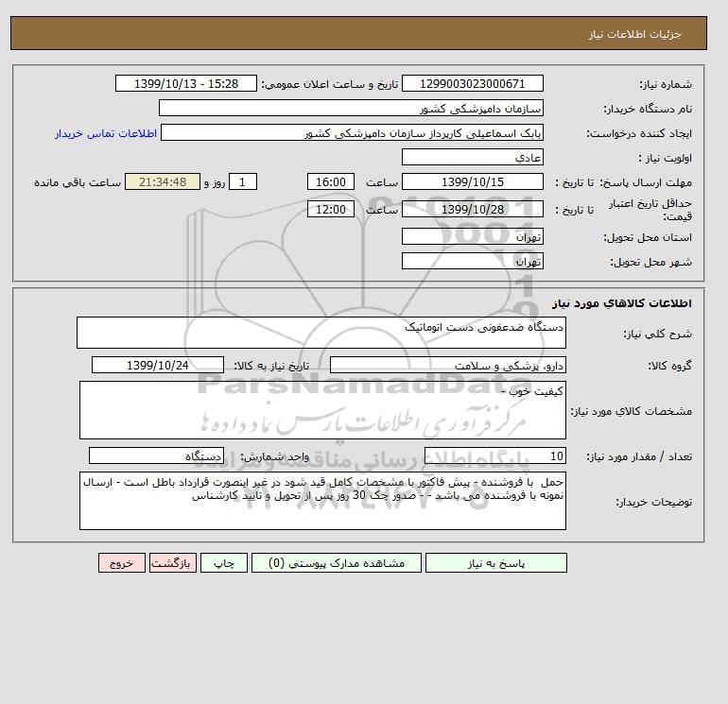The width and height of the screenshot is (728, 704).
Task: Click delivery province field تهران
Action: click(x=472, y=236)
